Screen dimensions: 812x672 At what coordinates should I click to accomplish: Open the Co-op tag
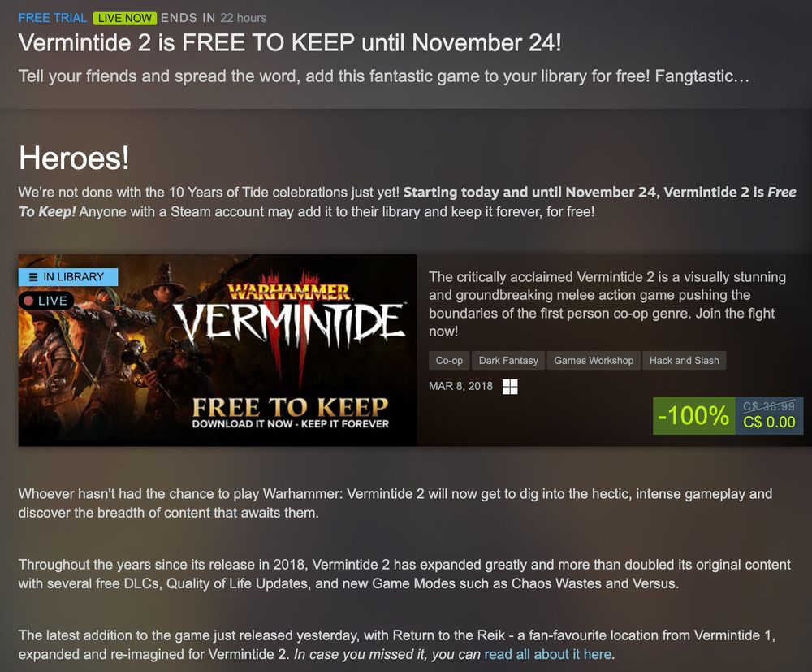coord(449,361)
